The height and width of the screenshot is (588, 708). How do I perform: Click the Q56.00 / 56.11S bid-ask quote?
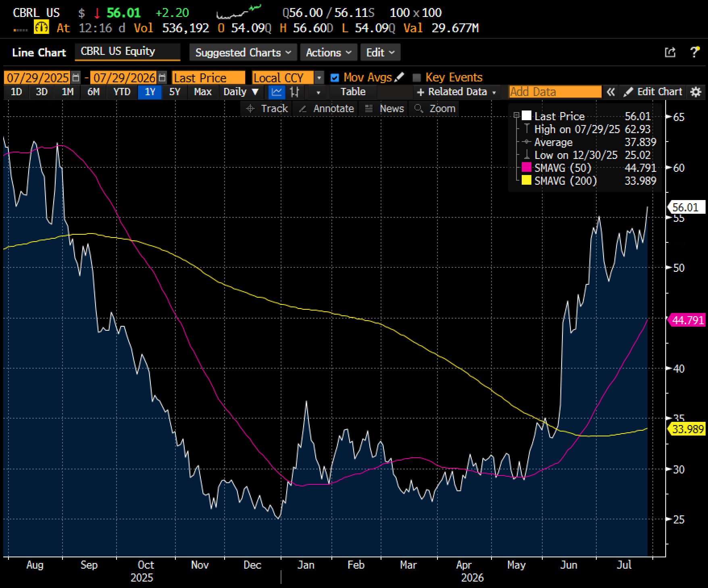point(329,13)
